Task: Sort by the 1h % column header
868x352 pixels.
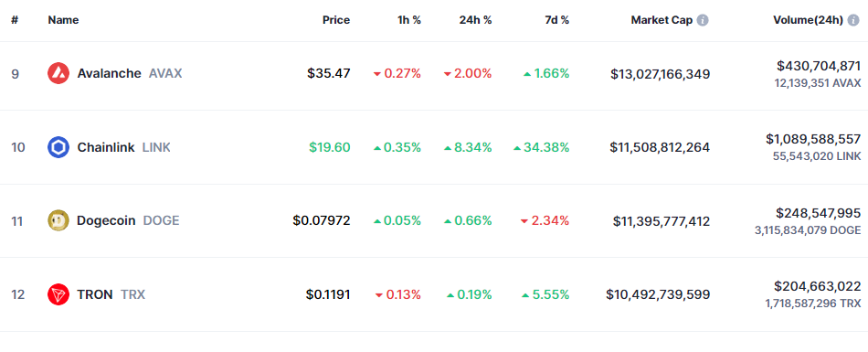Action: (409, 20)
